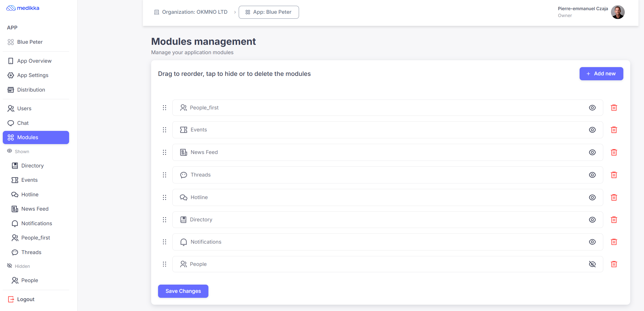Click the trash icon for Events module
The image size is (644, 311).
click(x=614, y=130)
